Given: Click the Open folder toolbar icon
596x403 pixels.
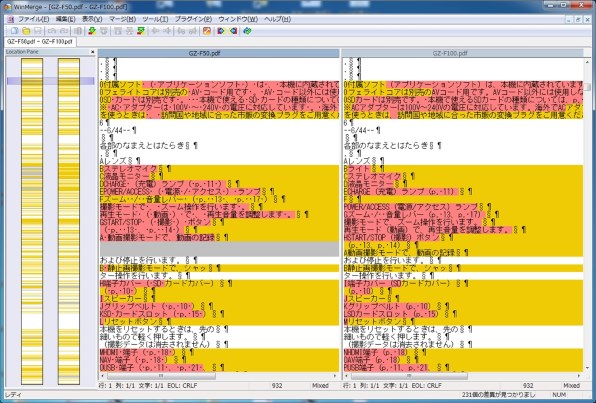Looking at the screenshot, I should (x=26, y=31).
